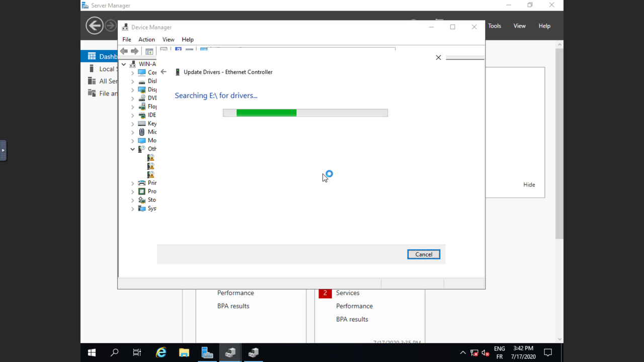Select the IDE controller icon
The image size is (644, 362).
[142, 116]
